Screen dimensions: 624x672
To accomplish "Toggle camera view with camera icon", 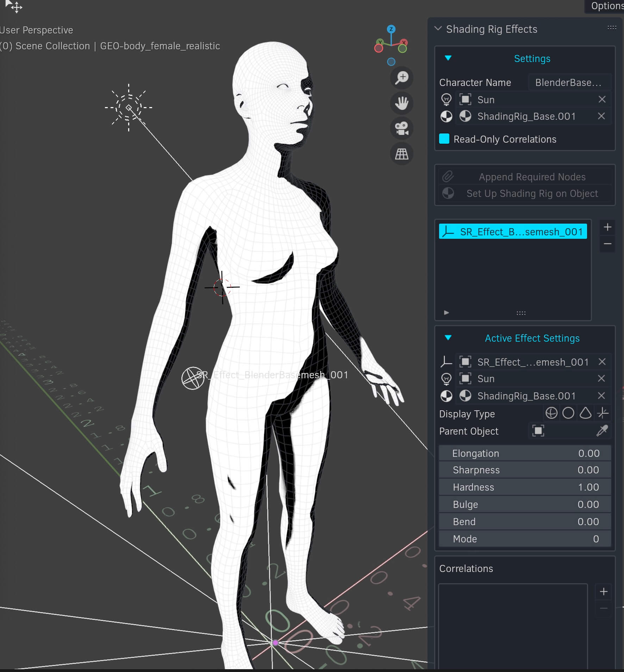I will (x=401, y=129).
